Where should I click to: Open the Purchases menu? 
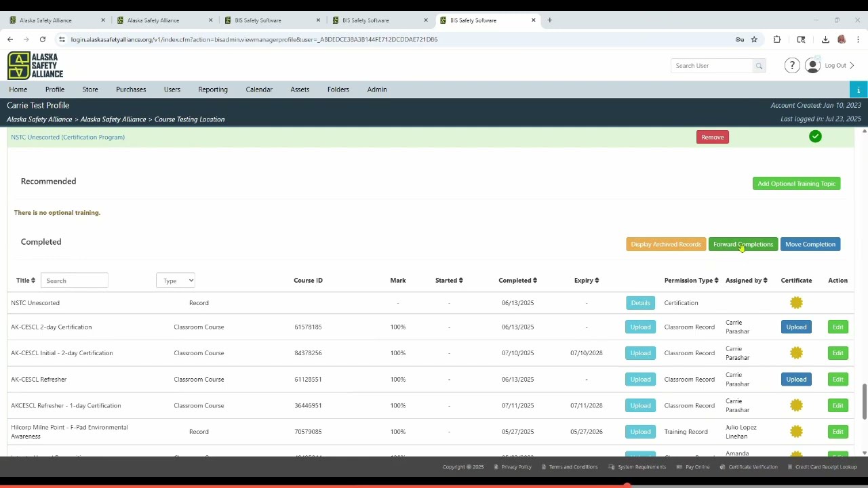point(131,89)
